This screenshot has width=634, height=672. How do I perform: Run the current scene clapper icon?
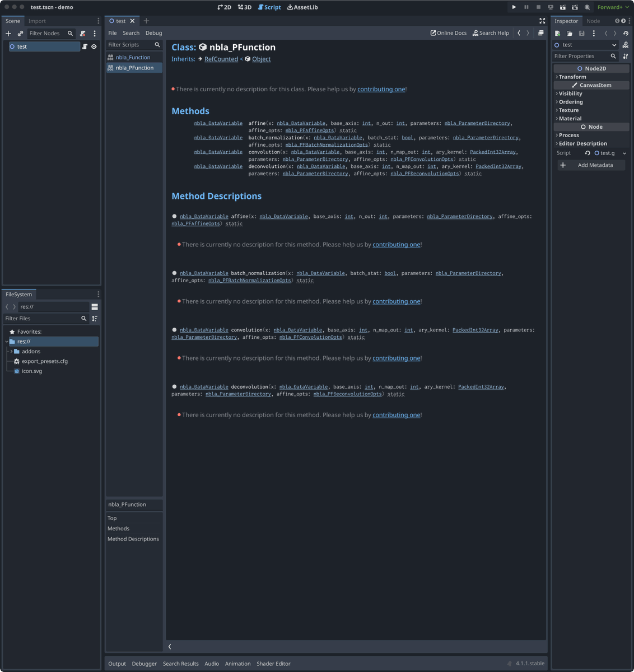tap(563, 7)
